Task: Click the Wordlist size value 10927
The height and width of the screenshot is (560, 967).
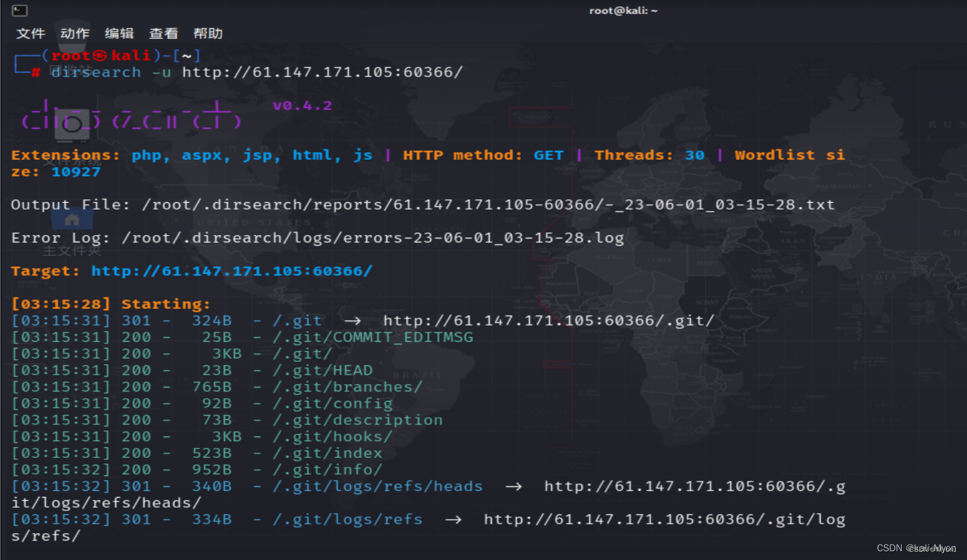Action: pyautogui.click(x=76, y=171)
